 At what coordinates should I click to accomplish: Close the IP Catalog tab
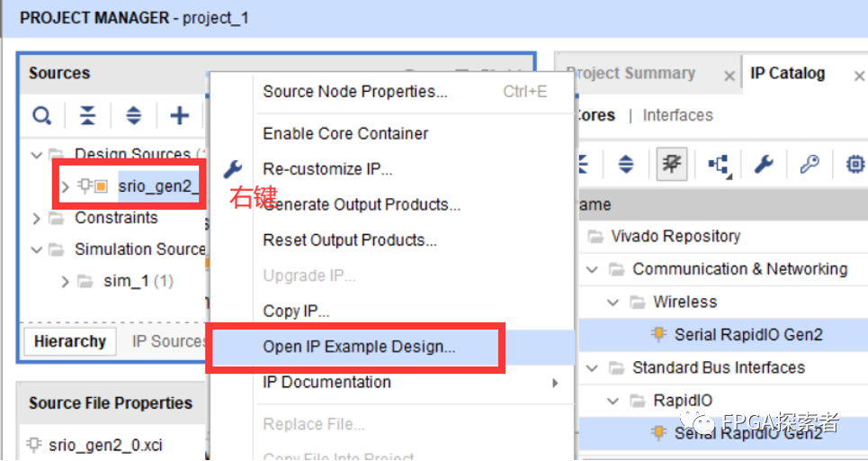pos(859,76)
